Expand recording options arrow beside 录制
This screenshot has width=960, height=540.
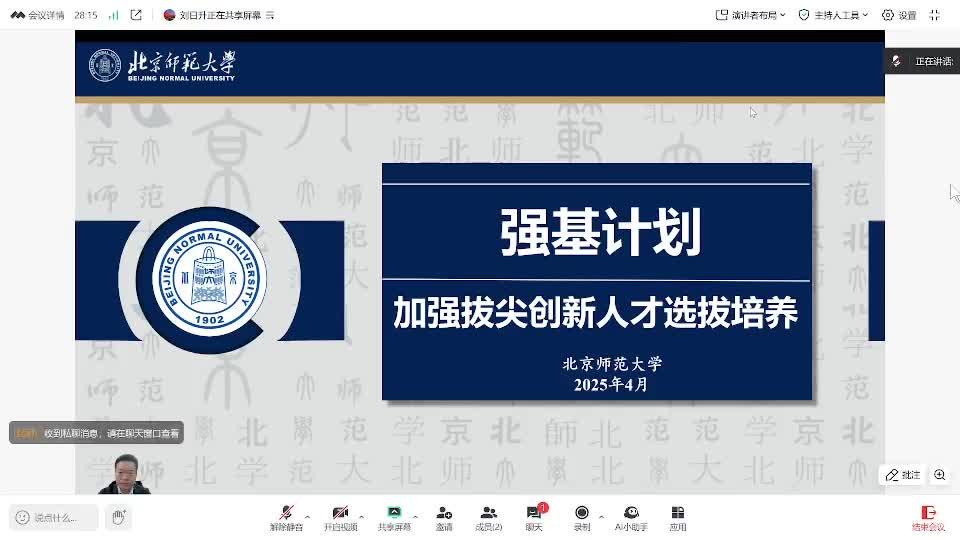(x=601, y=517)
